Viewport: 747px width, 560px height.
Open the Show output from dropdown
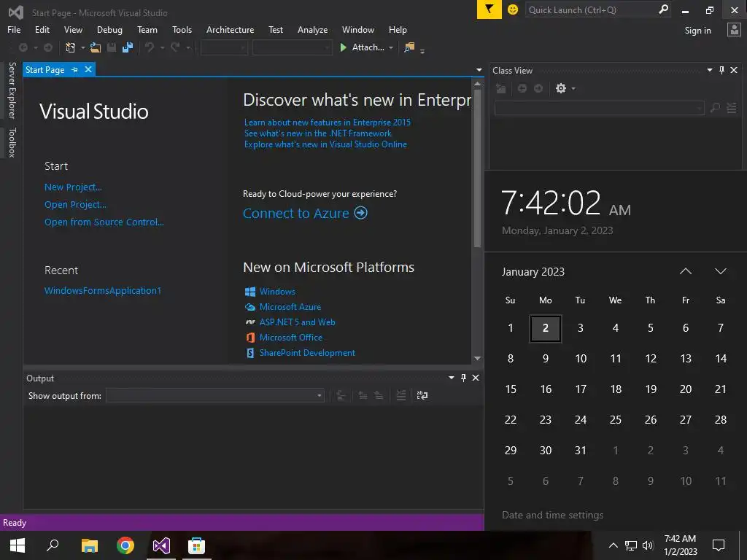pyautogui.click(x=320, y=395)
